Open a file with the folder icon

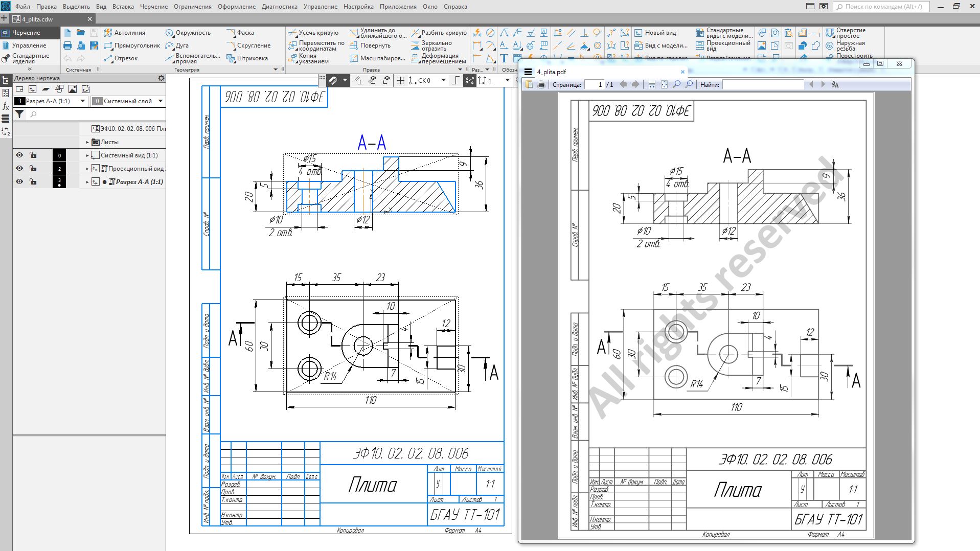tap(81, 33)
